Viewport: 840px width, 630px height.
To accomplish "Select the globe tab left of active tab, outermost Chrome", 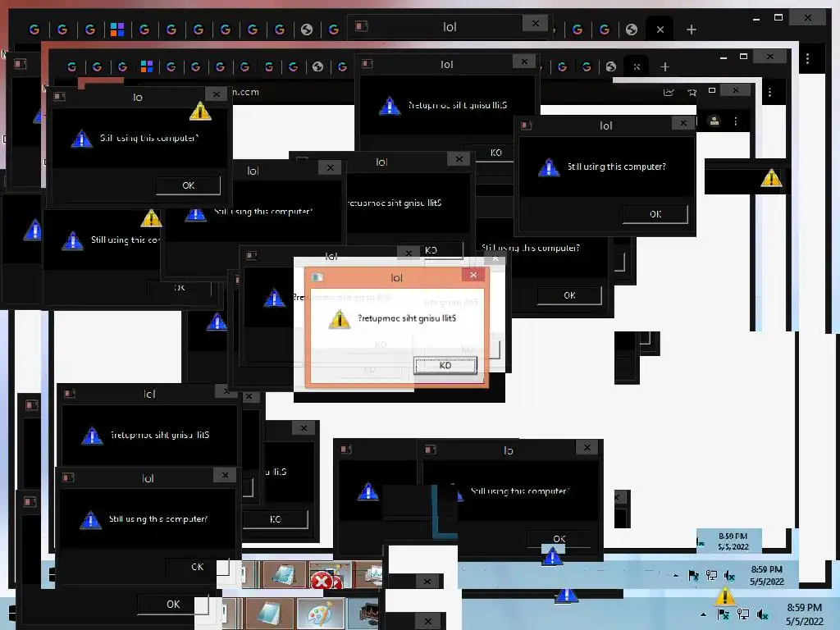I will coord(632,30).
